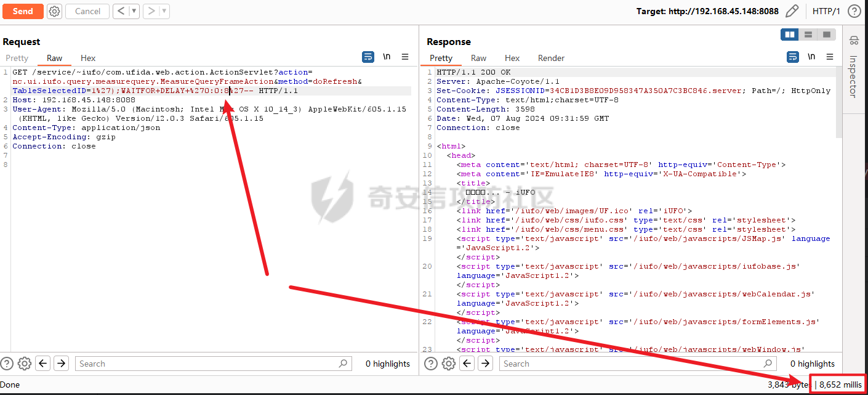868x395 pixels.
Task: Open the Inspector panel via its label
Action: 853,76
